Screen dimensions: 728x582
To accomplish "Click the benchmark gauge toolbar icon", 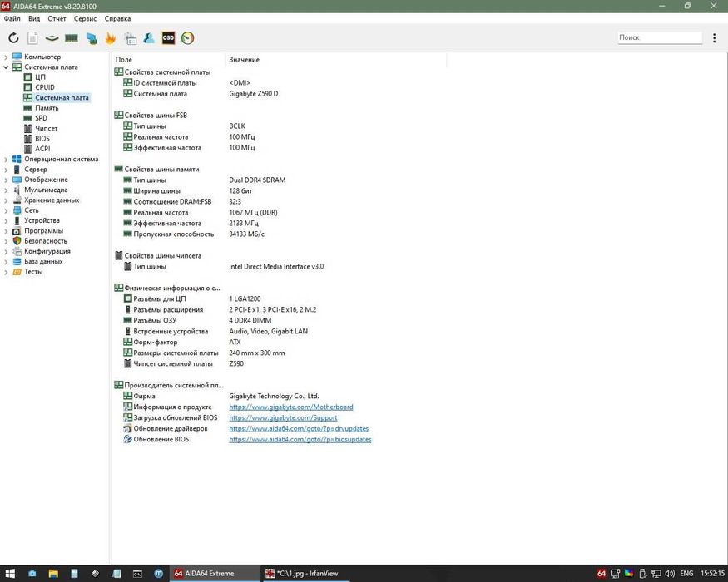I will (187, 38).
